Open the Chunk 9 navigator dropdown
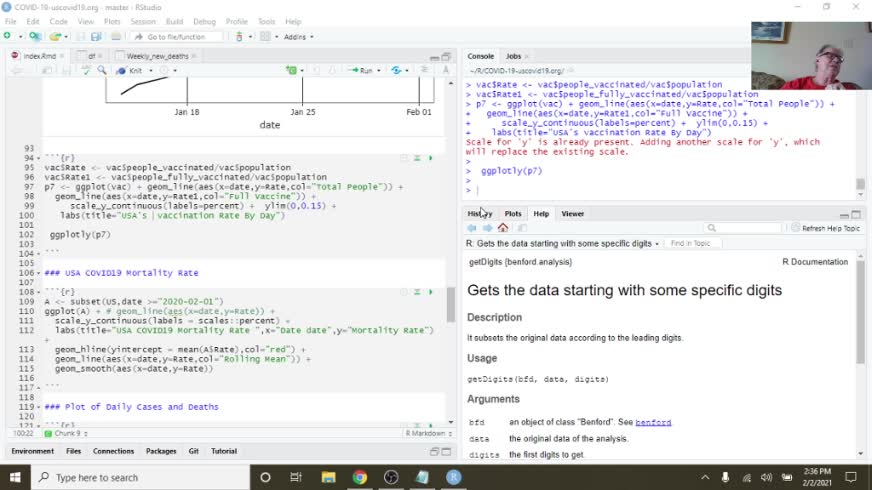The width and height of the screenshot is (872, 490). click(x=66, y=433)
